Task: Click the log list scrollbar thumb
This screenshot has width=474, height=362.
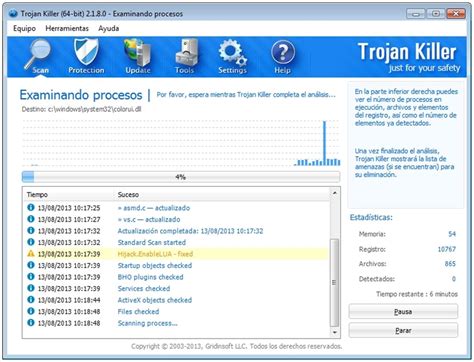Action: pyautogui.click(x=334, y=282)
